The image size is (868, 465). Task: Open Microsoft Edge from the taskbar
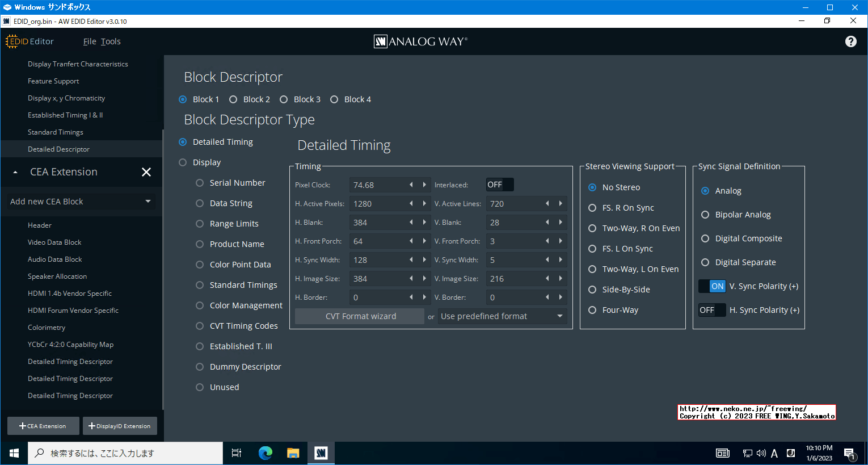tap(265, 453)
